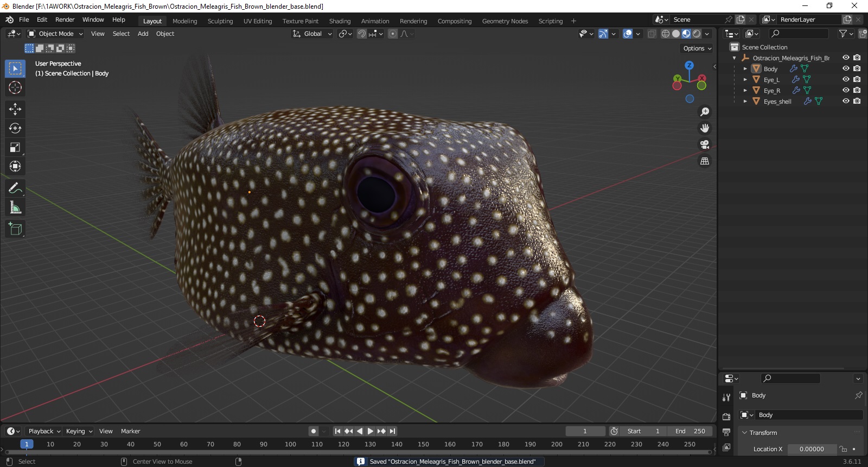Select the Cursor tool in the toolbar
The height and width of the screenshot is (467, 868).
(x=15, y=87)
